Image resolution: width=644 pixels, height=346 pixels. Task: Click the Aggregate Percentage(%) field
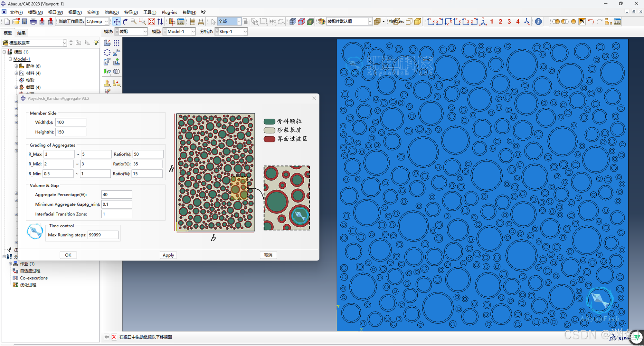117,194
